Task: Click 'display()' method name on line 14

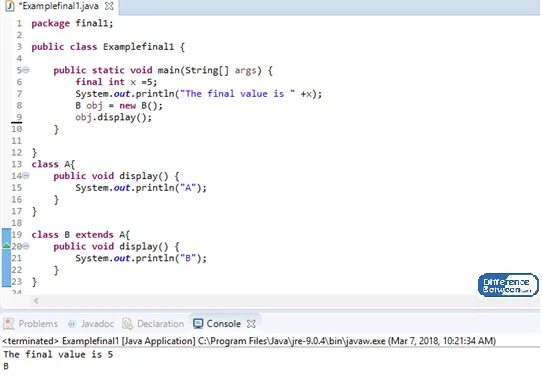Action: coord(143,176)
